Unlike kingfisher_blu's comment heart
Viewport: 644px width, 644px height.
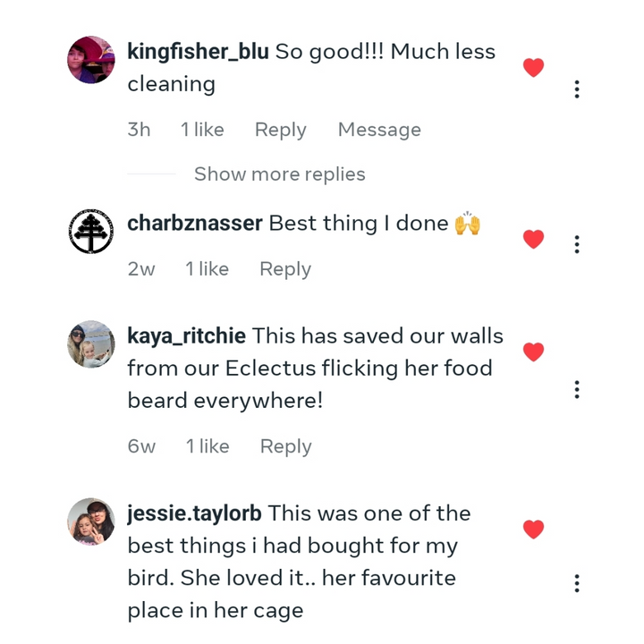pyautogui.click(x=533, y=68)
